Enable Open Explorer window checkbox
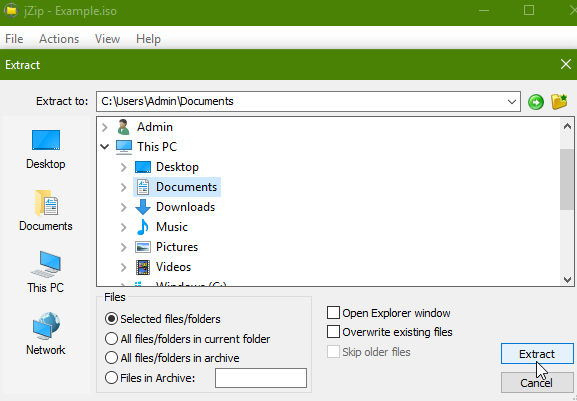 (x=333, y=313)
